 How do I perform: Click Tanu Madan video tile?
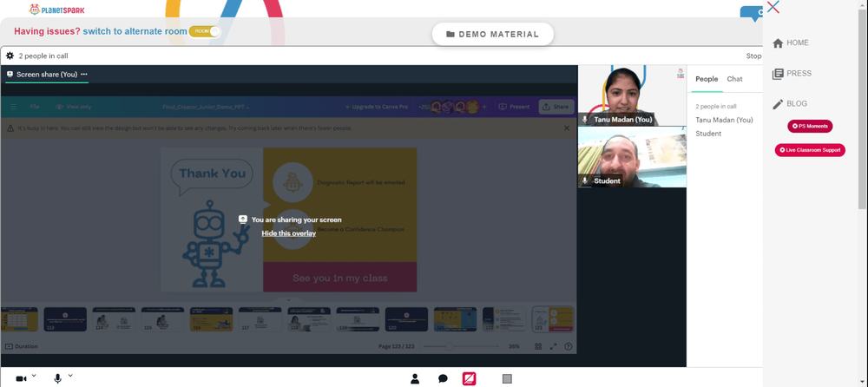pos(632,95)
